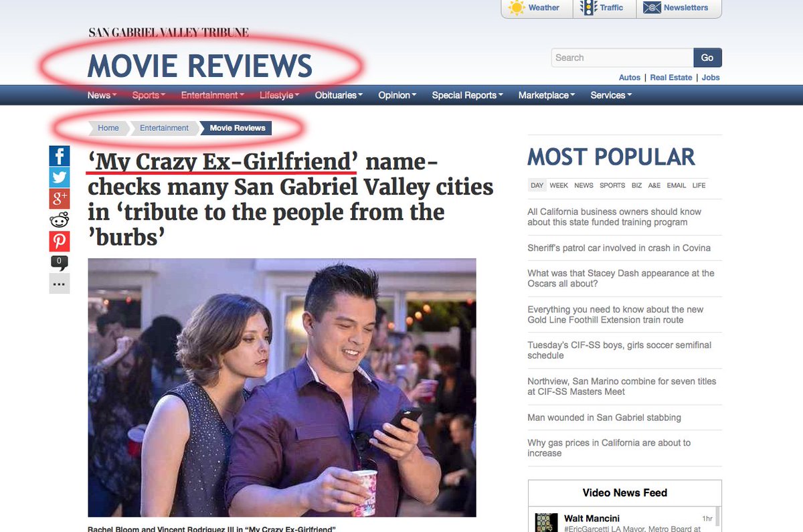Open Tuesday's CIF-SS soccer semifinal schedule
The image size is (803, 532).
620,350
